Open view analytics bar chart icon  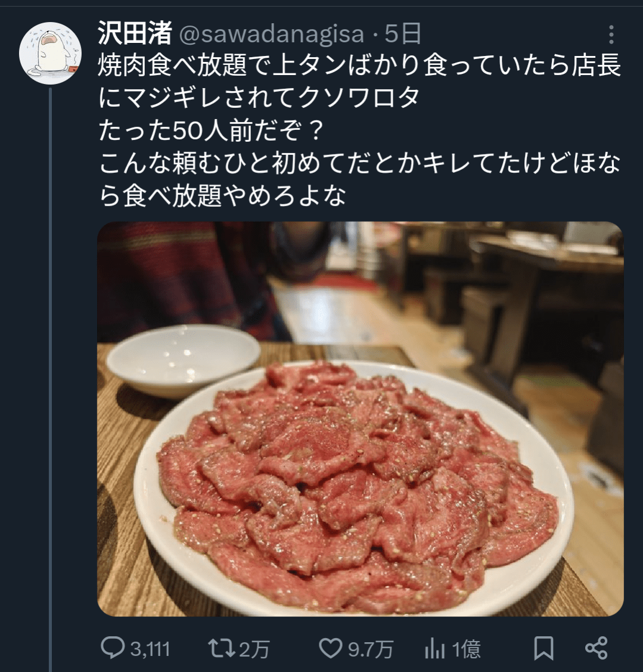click(435, 648)
